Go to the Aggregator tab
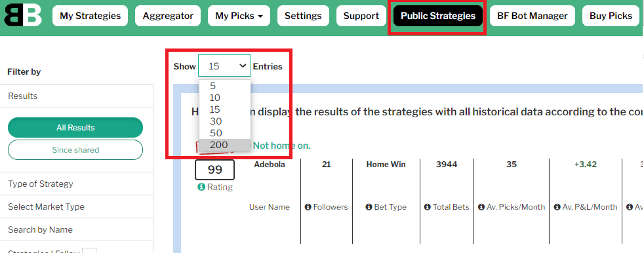This screenshot has width=644, height=253. (x=168, y=16)
